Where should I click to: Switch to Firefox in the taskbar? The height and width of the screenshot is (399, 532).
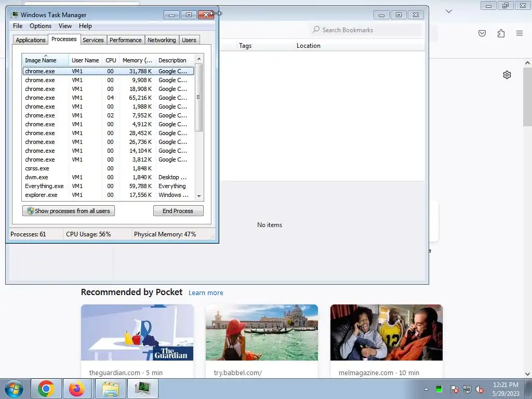tap(77, 389)
